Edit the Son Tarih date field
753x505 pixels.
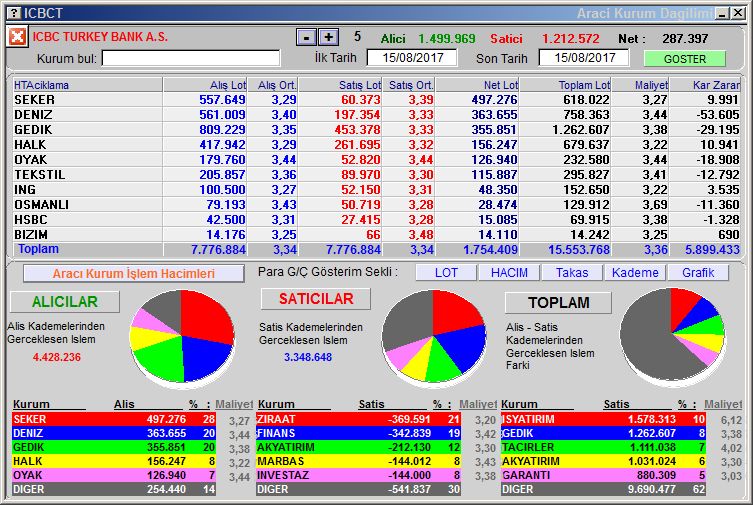pyautogui.click(x=584, y=58)
